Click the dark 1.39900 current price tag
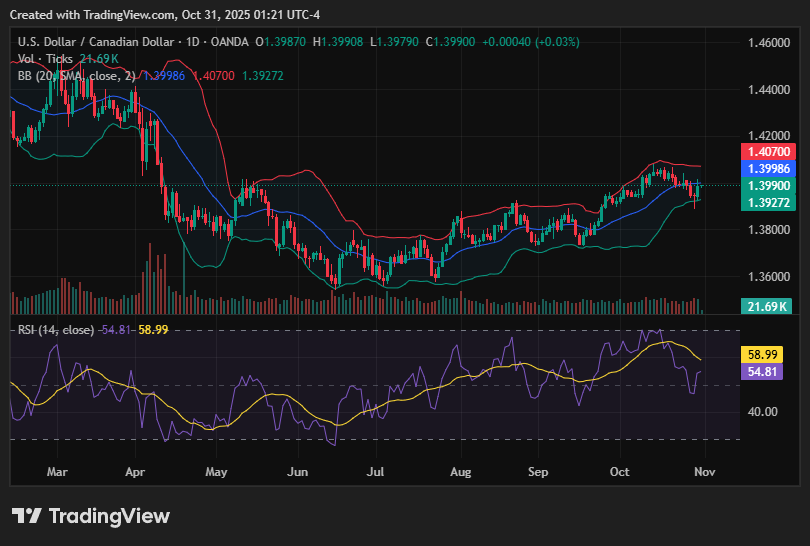The height and width of the screenshot is (546, 810). pyautogui.click(x=767, y=186)
